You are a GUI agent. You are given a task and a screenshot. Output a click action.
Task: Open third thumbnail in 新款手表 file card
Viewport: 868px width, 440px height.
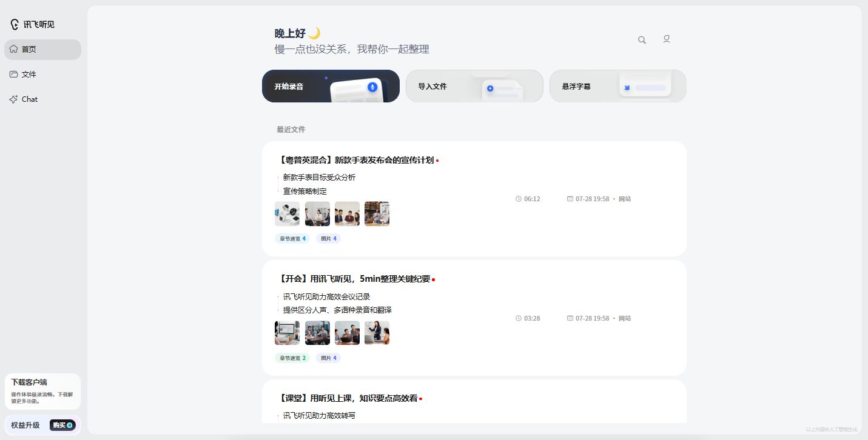(x=347, y=214)
